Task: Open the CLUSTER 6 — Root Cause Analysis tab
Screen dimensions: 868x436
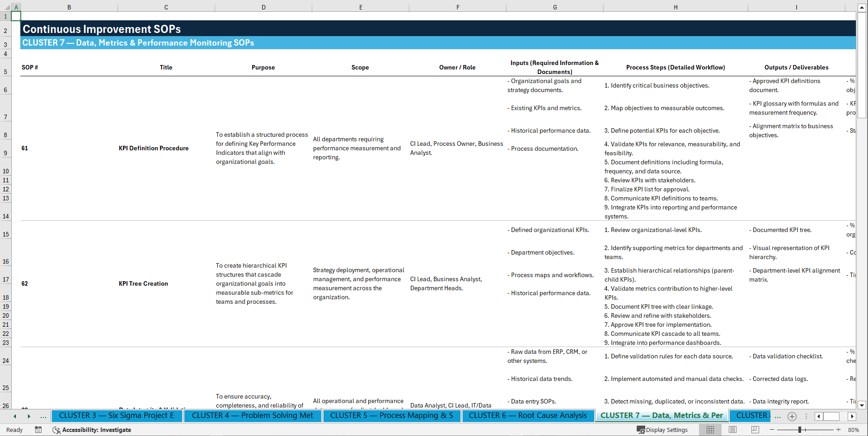Action: coord(528,416)
